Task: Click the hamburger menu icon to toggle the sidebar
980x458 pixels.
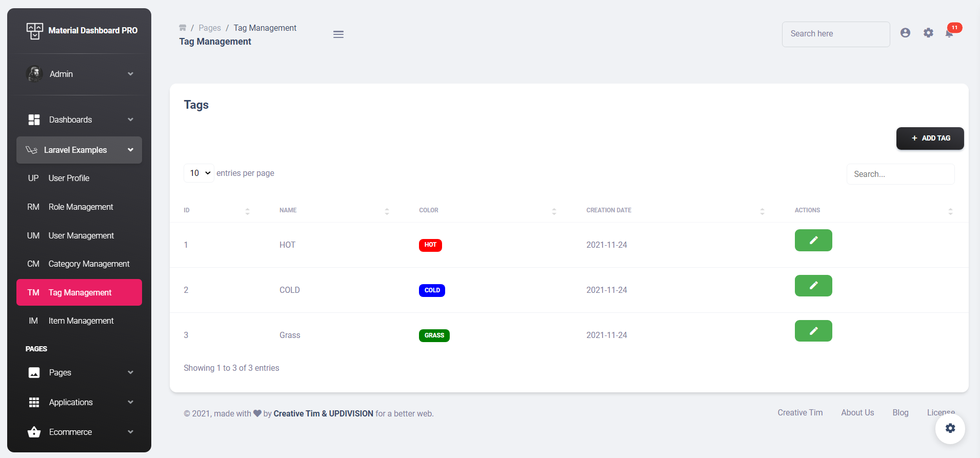Action: (338, 34)
